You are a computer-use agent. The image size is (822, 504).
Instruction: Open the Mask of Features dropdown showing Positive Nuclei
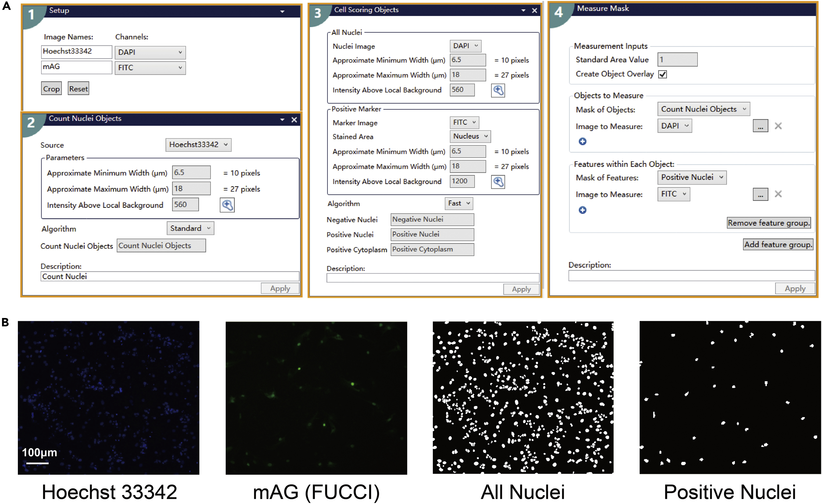pos(692,177)
